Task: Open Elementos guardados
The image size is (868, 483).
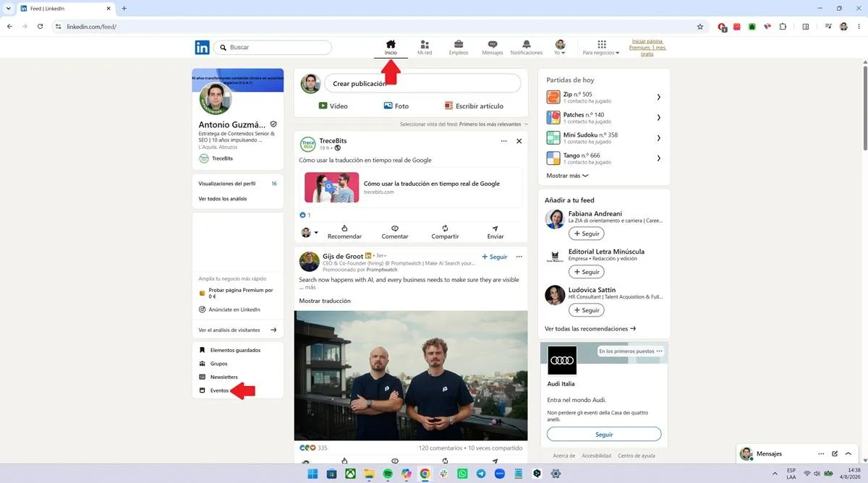Action: [x=230, y=350]
